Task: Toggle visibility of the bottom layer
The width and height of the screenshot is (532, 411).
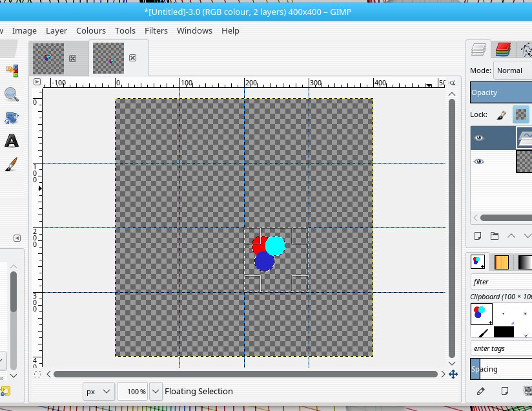Action: click(478, 162)
